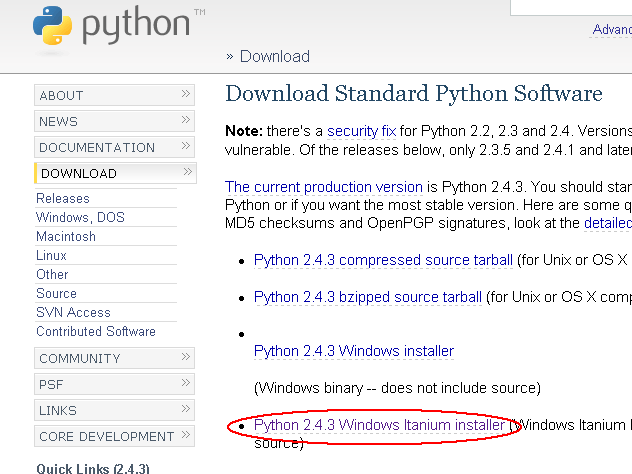Open the DOWNLOAD menu item

79,173
